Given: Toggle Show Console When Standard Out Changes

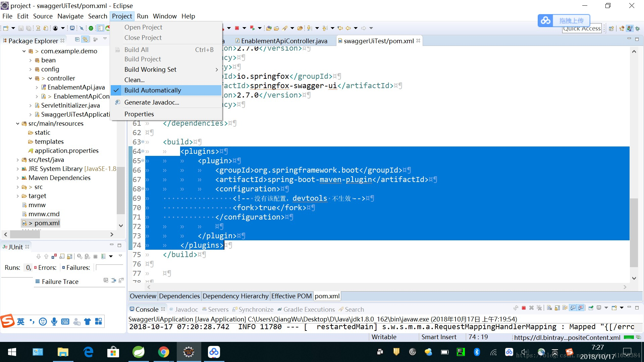Looking at the screenshot, I should 573,308.
